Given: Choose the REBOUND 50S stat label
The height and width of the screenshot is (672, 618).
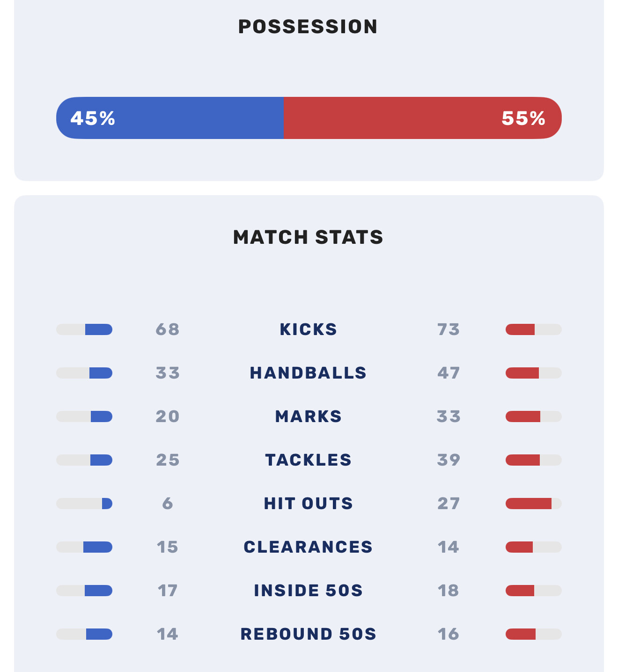Looking at the screenshot, I should (x=308, y=634).
